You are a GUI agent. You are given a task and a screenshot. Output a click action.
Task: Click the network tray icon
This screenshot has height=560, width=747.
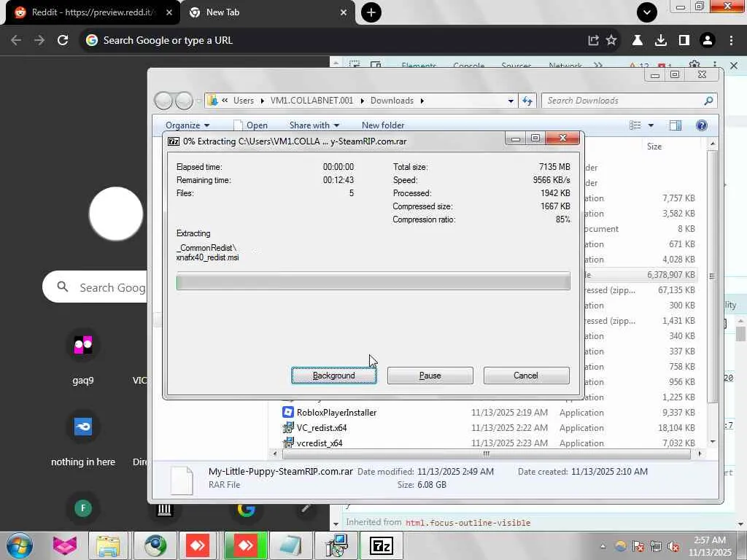pos(656,546)
